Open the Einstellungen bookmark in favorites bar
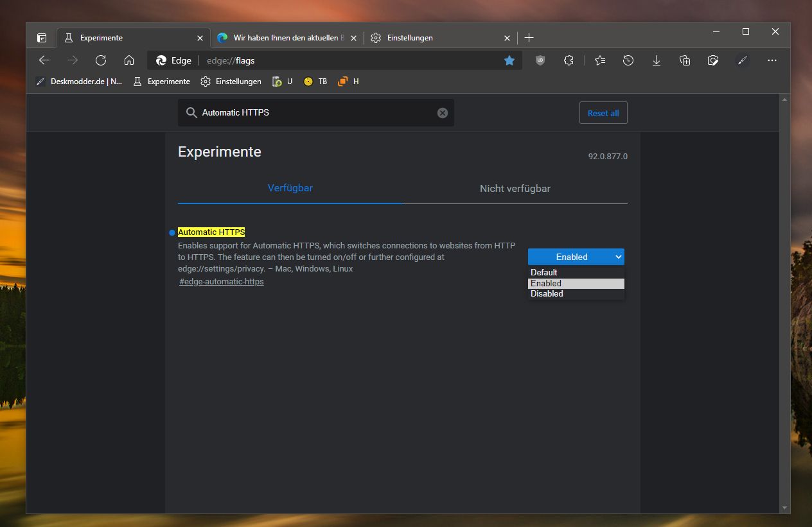Image resolution: width=812 pixels, height=527 pixels. tap(231, 82)
